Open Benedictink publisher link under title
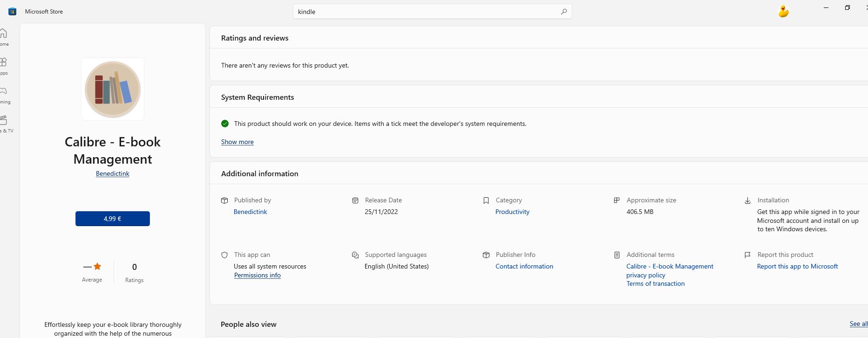Image resolution: width=868 pixels, height=338 pixels. point(113,173)
